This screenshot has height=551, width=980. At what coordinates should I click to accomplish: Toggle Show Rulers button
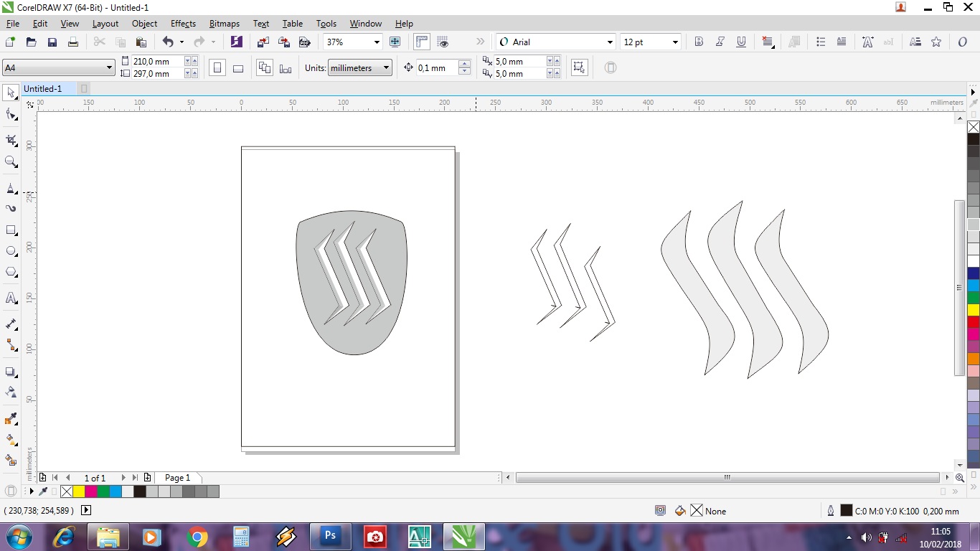tap(422, 42)
